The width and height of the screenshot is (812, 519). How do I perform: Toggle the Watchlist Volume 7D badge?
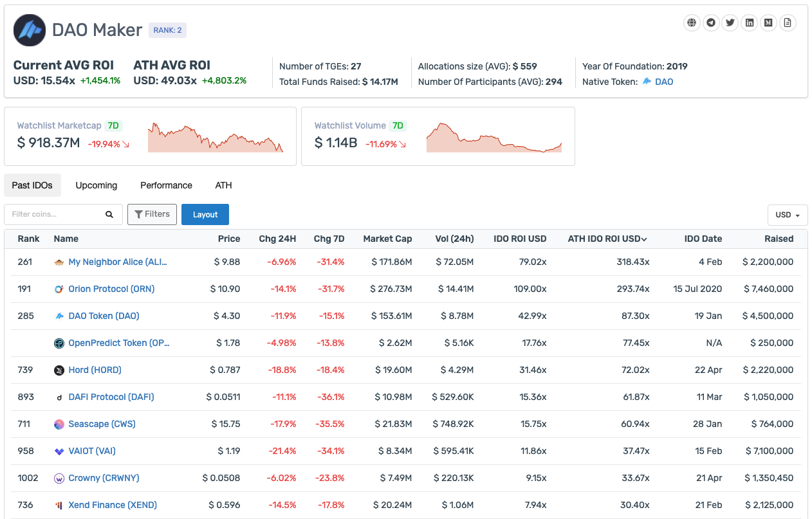pyautogui.click(x=398, y=125)
